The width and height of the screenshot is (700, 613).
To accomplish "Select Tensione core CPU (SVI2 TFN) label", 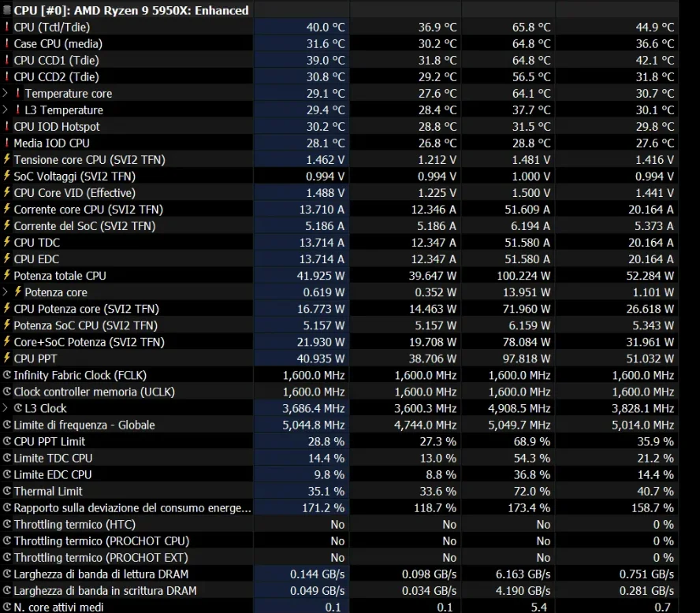I will (89, 160).
